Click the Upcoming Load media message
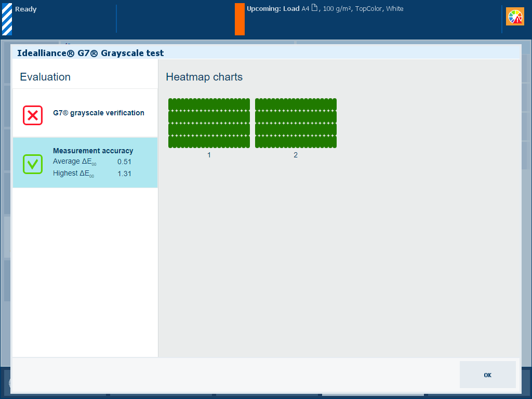This screenshot has height=399, width=532. [x=325, y=9]
